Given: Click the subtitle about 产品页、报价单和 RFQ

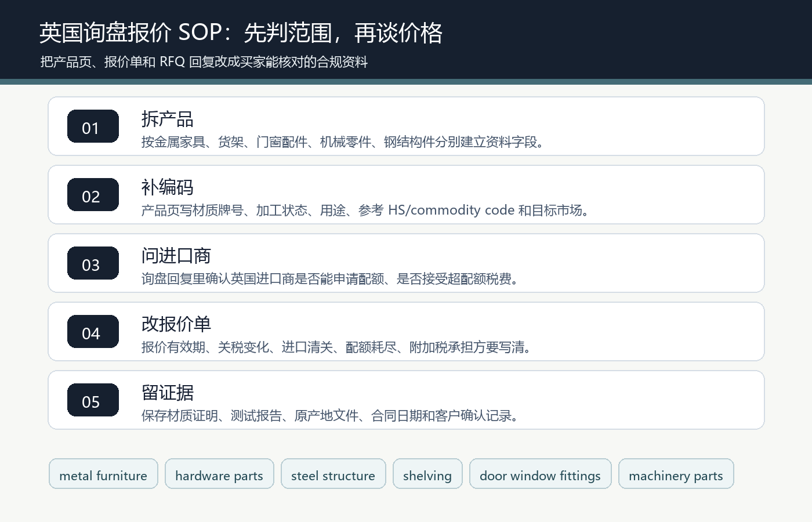Looking at the screenshot, I should click(x=204, y=61).
